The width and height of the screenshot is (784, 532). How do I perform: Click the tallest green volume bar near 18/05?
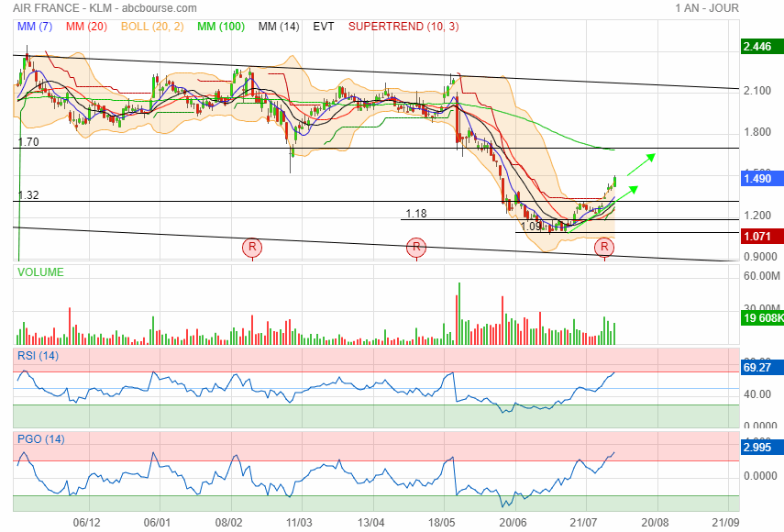(x=459, y=314)
